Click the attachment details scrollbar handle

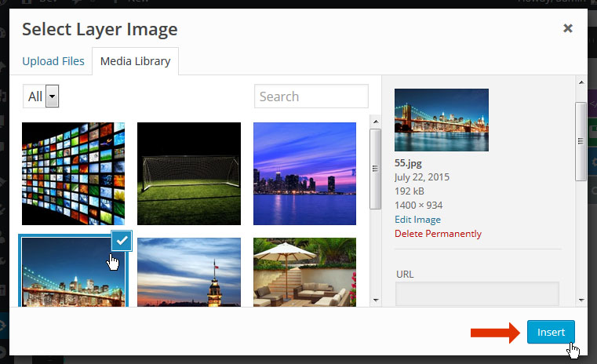click(x=581, y=141)
